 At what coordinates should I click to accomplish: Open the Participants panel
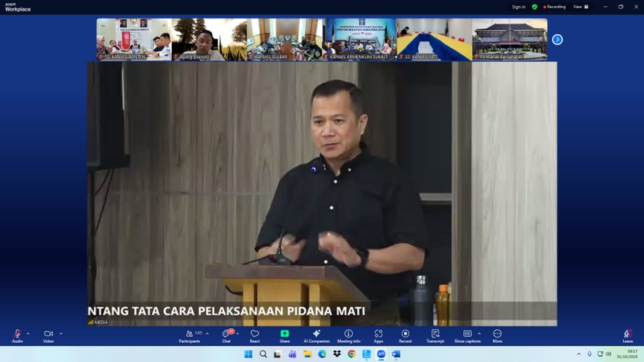pyautogui.click(x=189, y=335)
